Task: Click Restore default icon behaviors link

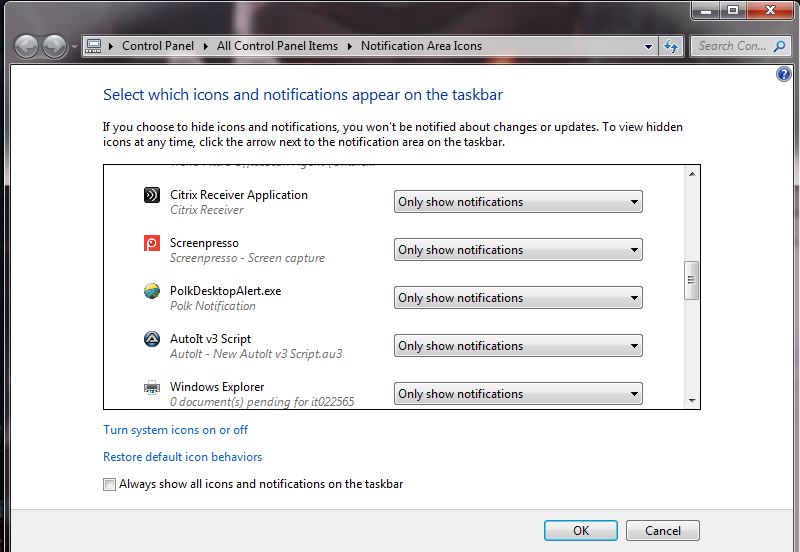Action: click(183, 457)
